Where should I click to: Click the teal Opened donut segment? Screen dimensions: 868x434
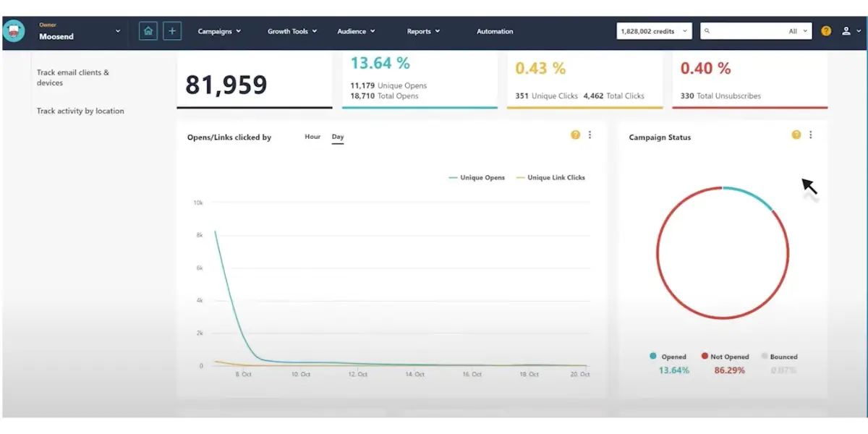[x=751, y=196]
